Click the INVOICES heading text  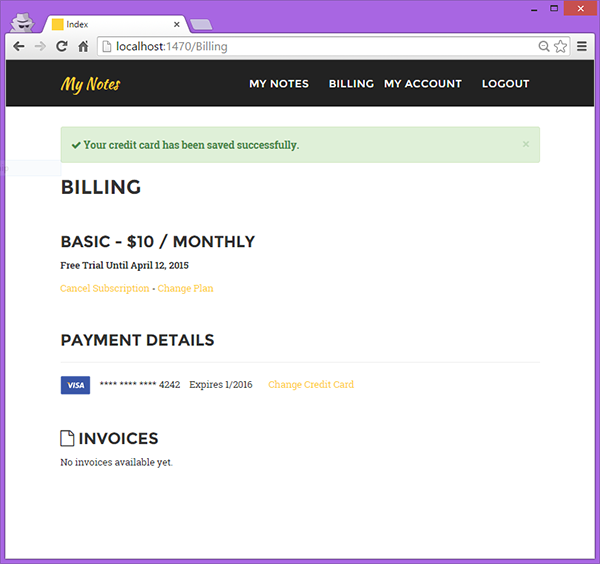click(x=118, y=438)
